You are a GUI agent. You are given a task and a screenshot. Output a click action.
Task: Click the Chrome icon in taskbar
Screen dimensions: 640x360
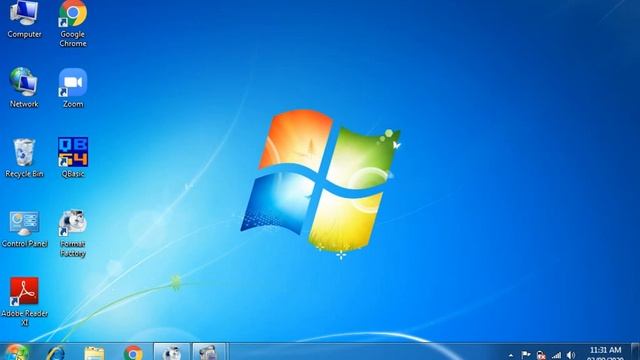[133, 353]
